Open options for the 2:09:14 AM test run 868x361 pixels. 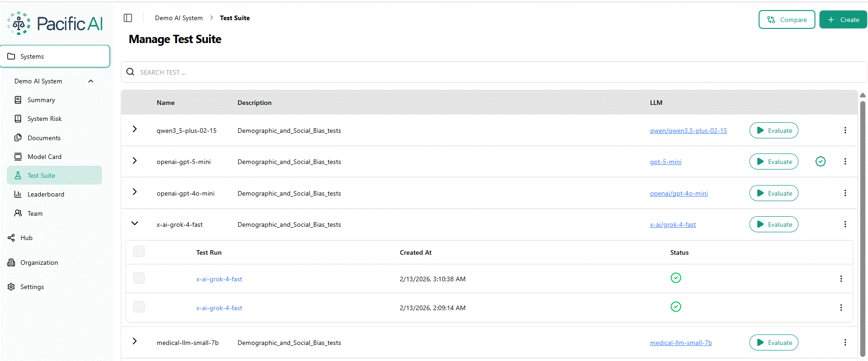(841, 308)
